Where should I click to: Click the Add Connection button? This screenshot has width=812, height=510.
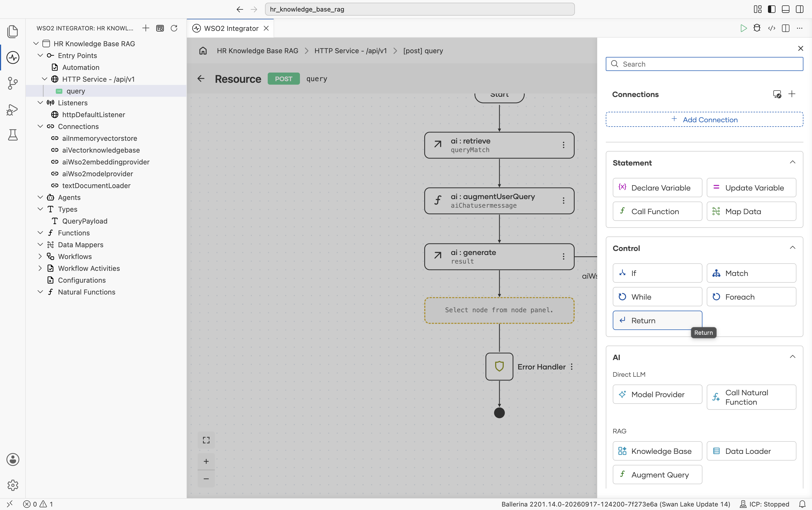(x=704, y=119)
